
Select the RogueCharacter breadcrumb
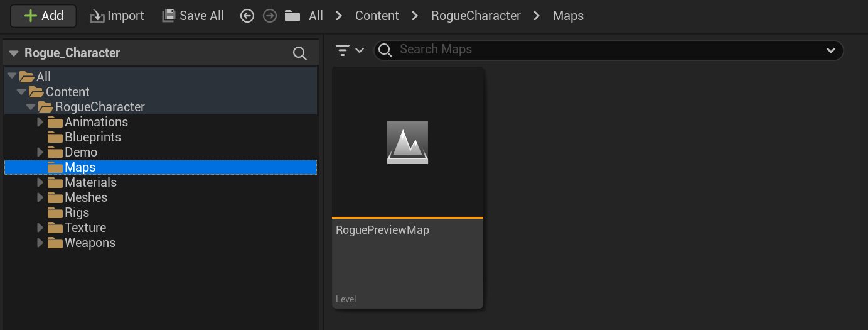click(476, 16)
